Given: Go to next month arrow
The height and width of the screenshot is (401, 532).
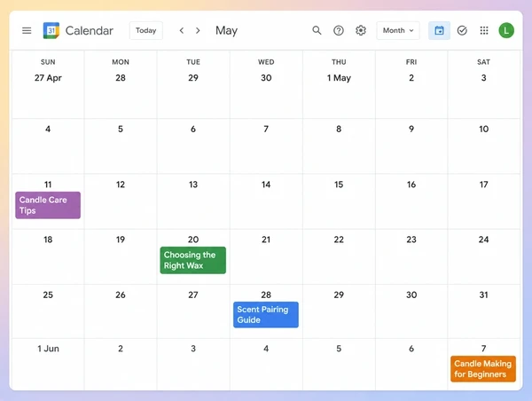Looking at the screenshot, I should 198,30.
